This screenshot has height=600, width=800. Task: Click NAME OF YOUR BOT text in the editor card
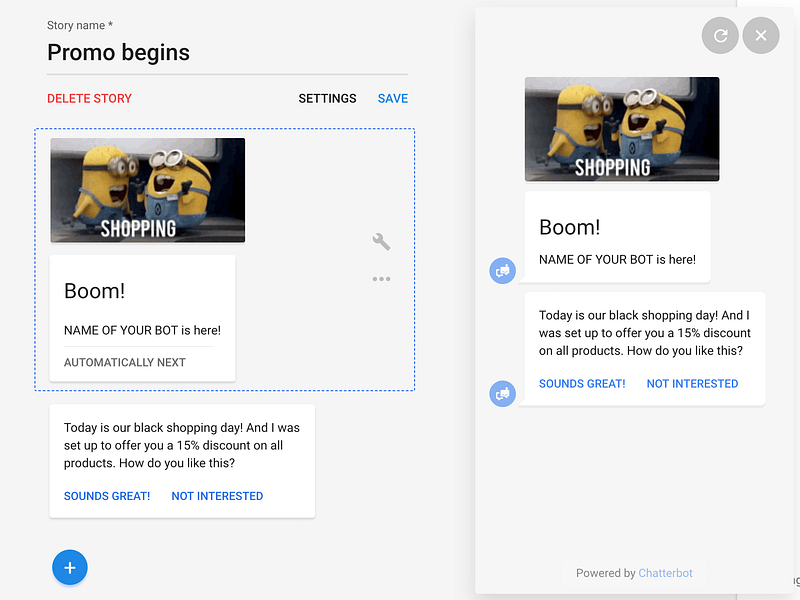pyautogui.click(x=142, y=330)
